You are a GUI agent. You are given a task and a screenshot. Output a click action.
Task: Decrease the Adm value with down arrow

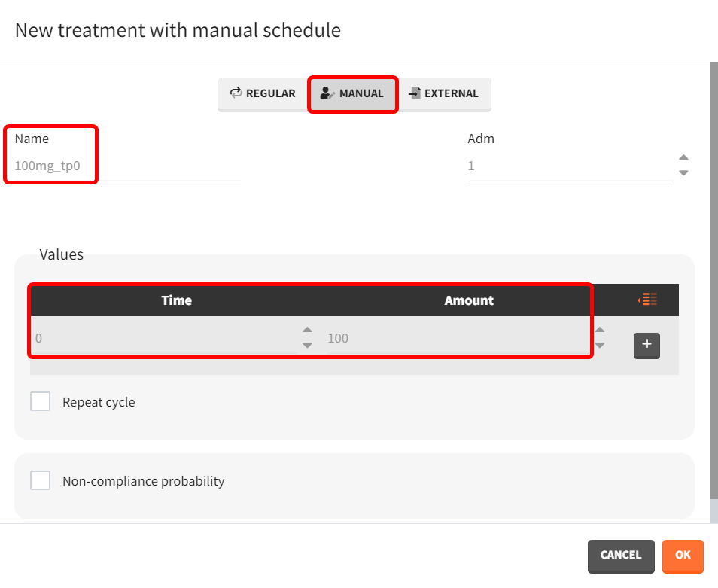(683, 173)
